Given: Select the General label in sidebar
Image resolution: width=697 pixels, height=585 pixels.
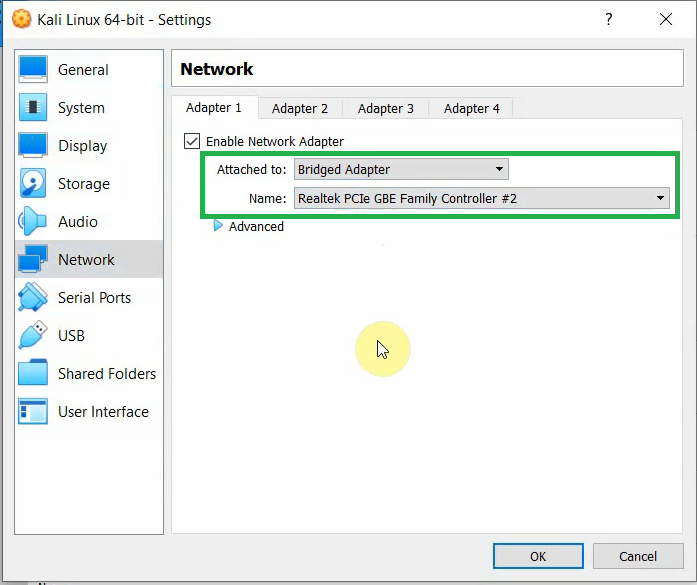Looking at the screenshot, I should pos(83,70).
